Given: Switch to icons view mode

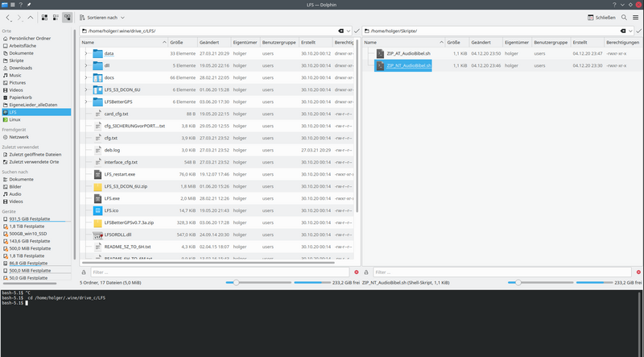Looking at the screenshot, I should pyautogui.click(x=43, y=17).
